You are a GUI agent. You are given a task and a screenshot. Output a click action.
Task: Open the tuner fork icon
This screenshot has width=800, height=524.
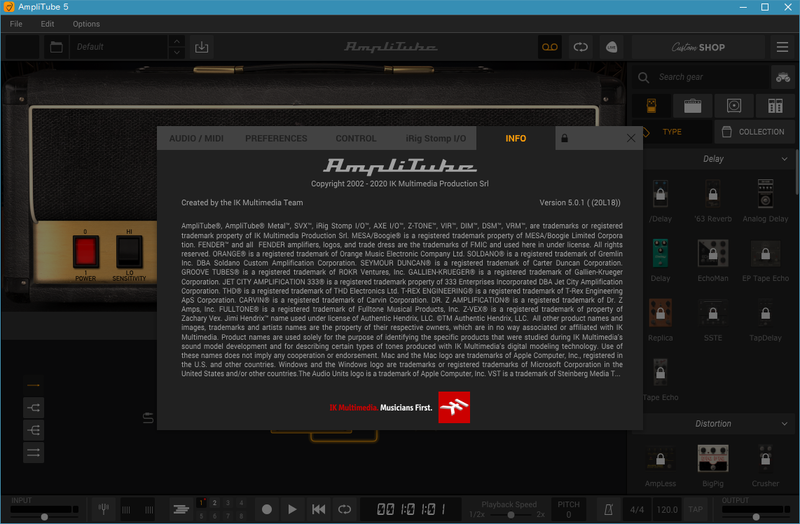(x=104, y=509)
